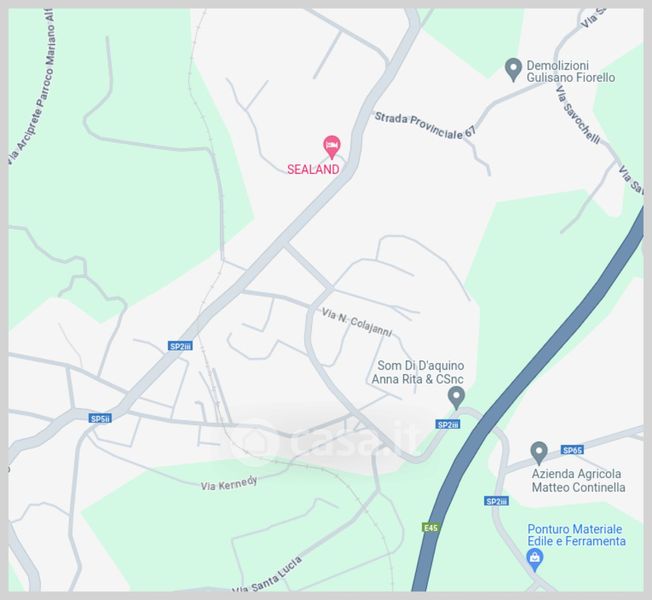Click the Demolizioni Gulisano Fiorello text label
This screenshot has width=652, height=600.
click(570, 72)
